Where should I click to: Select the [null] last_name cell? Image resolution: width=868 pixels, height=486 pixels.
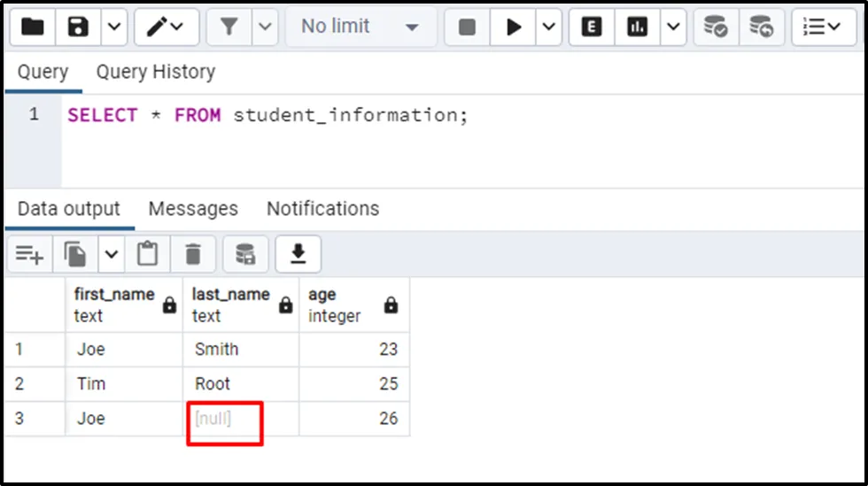click(x=225, y=420)
